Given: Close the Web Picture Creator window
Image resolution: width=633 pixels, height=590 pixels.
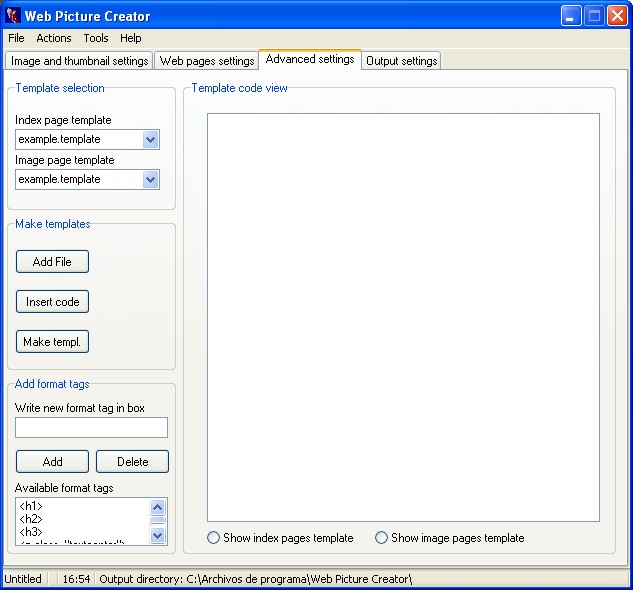Looking at the screenshot, I should tap(618, 16).
